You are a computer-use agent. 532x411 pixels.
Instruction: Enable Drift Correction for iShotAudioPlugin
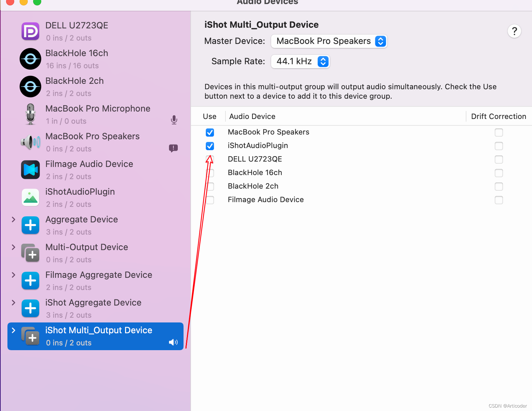point(499,146)
